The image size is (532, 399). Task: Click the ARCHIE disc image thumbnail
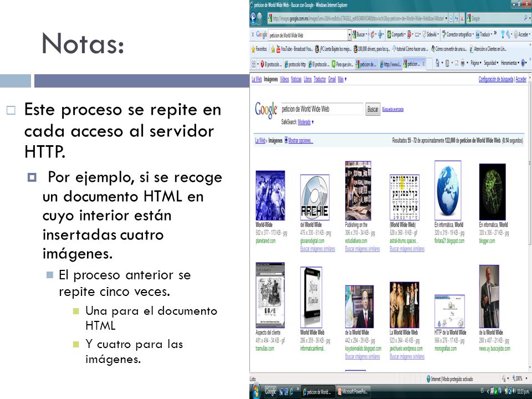click(x=315, y=197)
